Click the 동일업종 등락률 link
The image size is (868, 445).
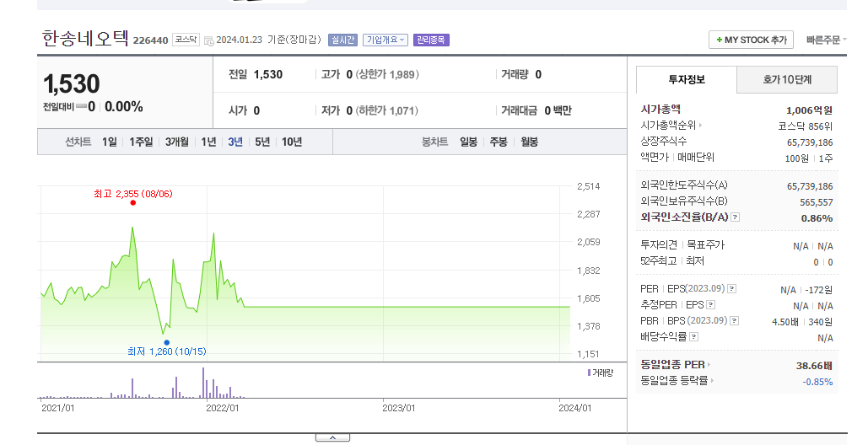[x=674, y=380]
